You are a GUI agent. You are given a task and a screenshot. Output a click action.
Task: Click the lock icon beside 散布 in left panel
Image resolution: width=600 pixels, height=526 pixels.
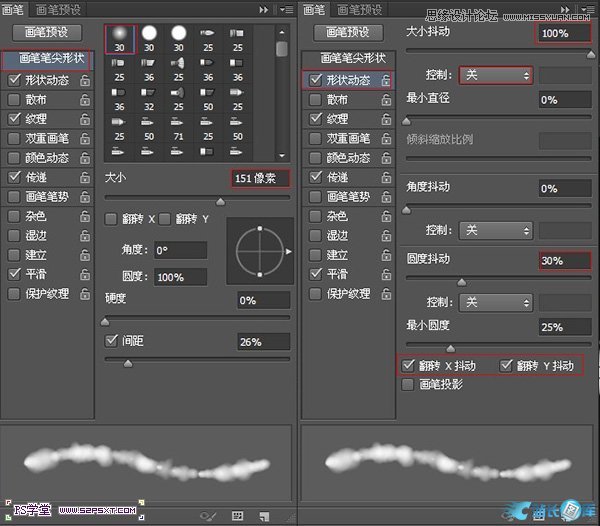pos(85,100)
